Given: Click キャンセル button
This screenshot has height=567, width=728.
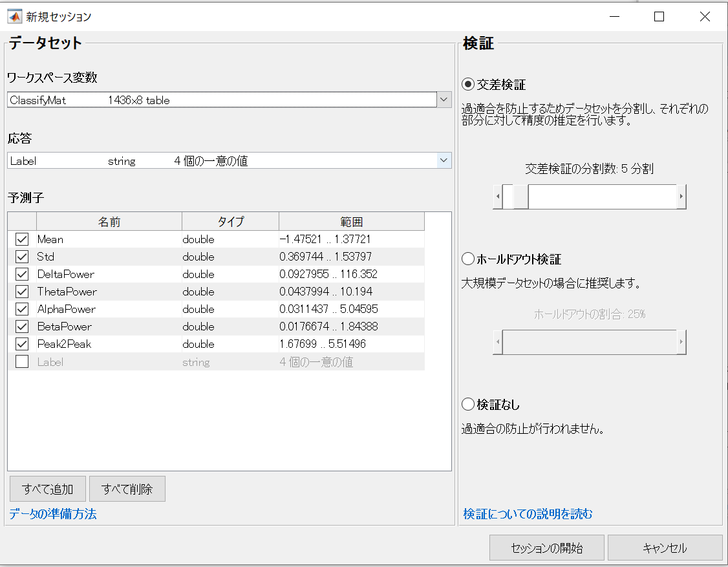Looking at the screenshot, I should coord(665,548).
